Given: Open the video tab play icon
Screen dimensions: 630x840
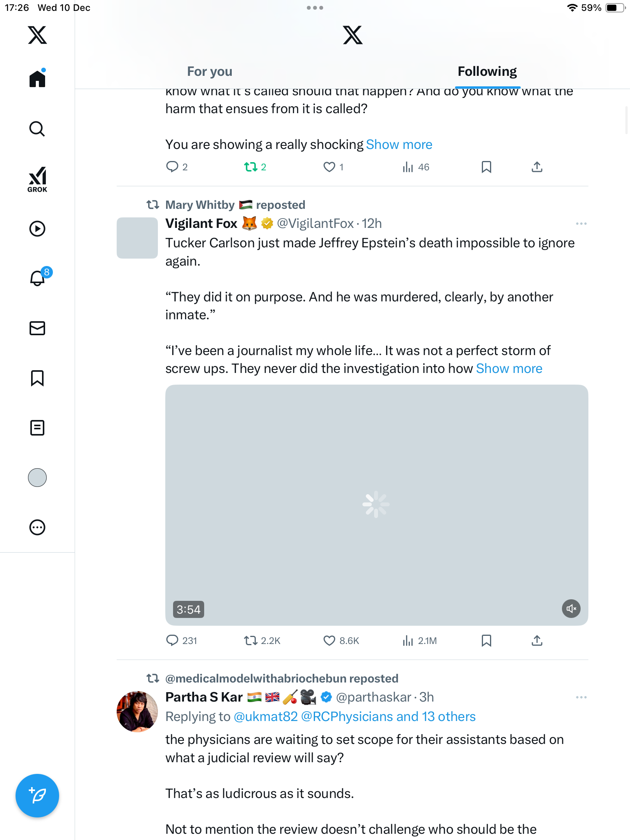Looking at the screenshot, I should [37, 229].
